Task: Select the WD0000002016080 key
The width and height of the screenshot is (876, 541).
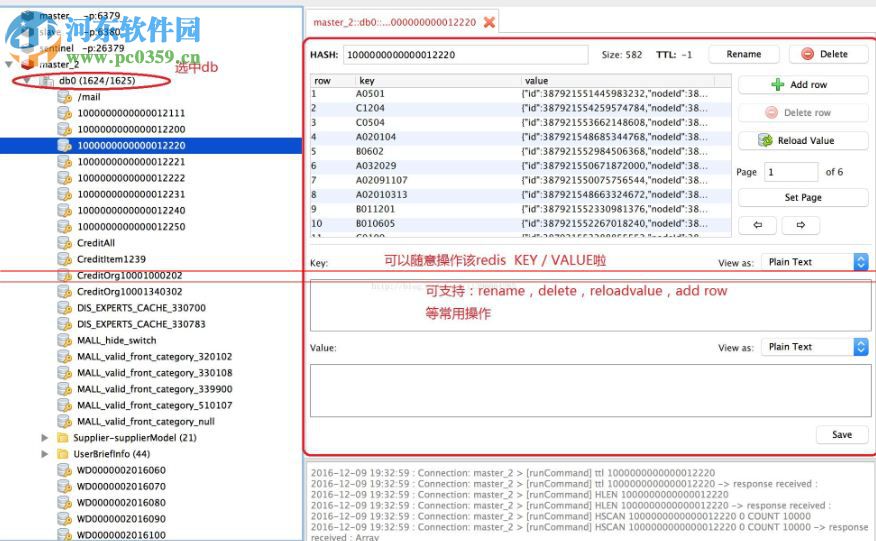Action: point(121,502)
